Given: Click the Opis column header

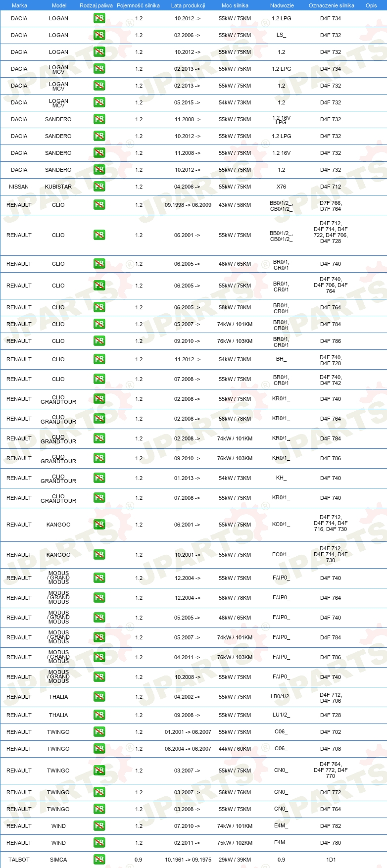Looking at the screenshot, I should [x=371, y=5].
